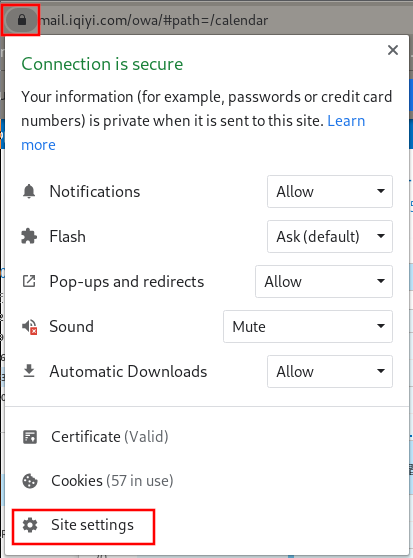The width and height of the screenshot is (413, 558).
Task: Click the Notifications bell icon
Action: point(29,191)
